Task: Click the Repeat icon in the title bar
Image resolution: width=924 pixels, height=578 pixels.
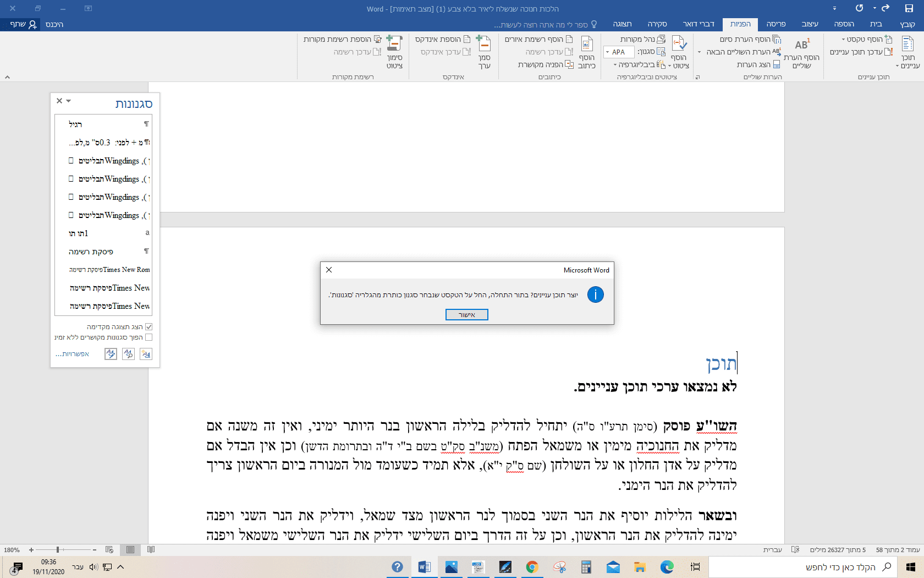Action: [x=859, y=8]
